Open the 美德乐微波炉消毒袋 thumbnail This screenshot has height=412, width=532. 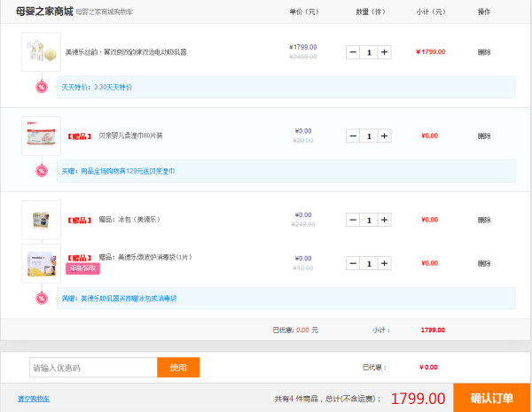(42, 263)
